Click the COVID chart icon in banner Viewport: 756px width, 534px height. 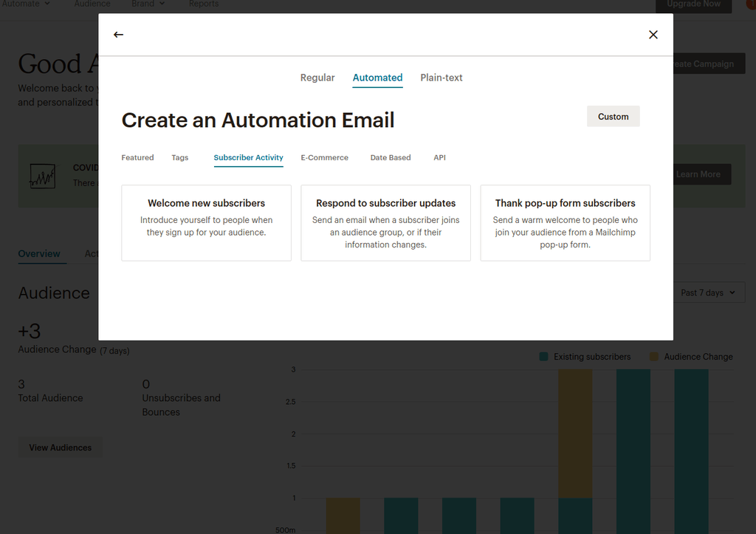click(42, 176)
